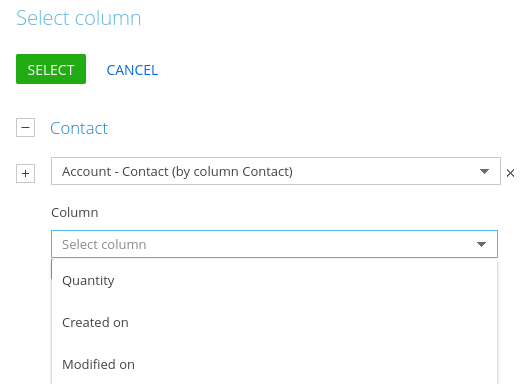Click the Account - Contact combo box text
This screenshot has height=384, width=525.
177,171
